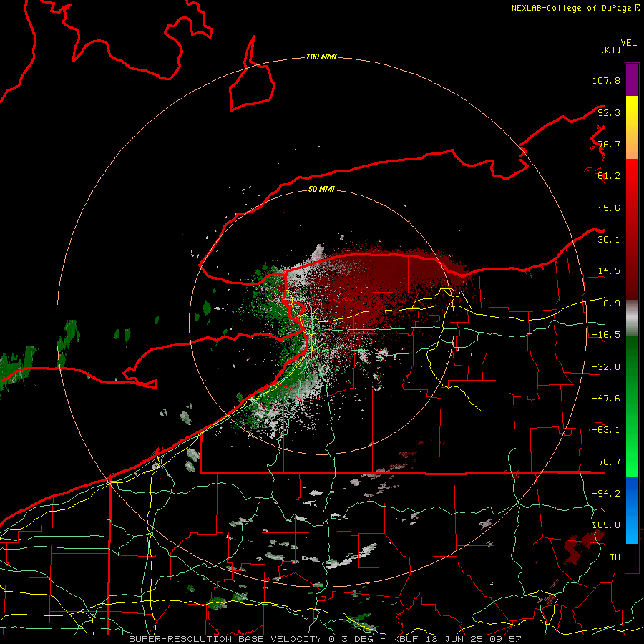Select the 107.8 scale value
Viewport: 644px width, 644px height.
point(606,80)
